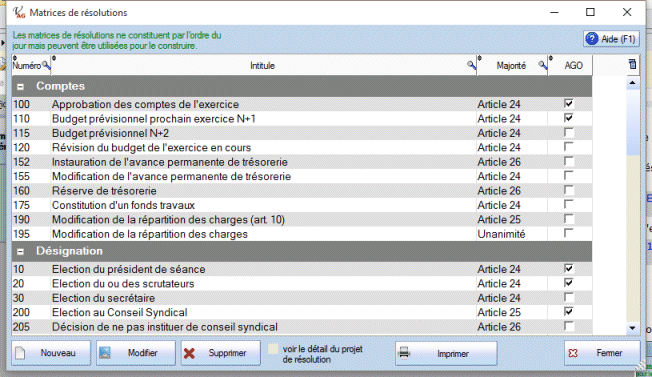This screenshot has width=652, height=377.
Task: Select row 'Budget prévisionnel N+2'
Action: click(302, 133)
